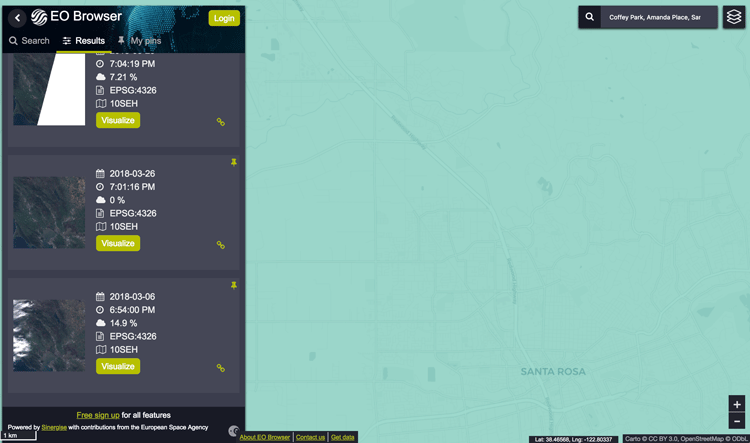The height and width of the screenshot is (443, 750).
Task: Open the My pins tab
Action: click(x=139, y=41)
